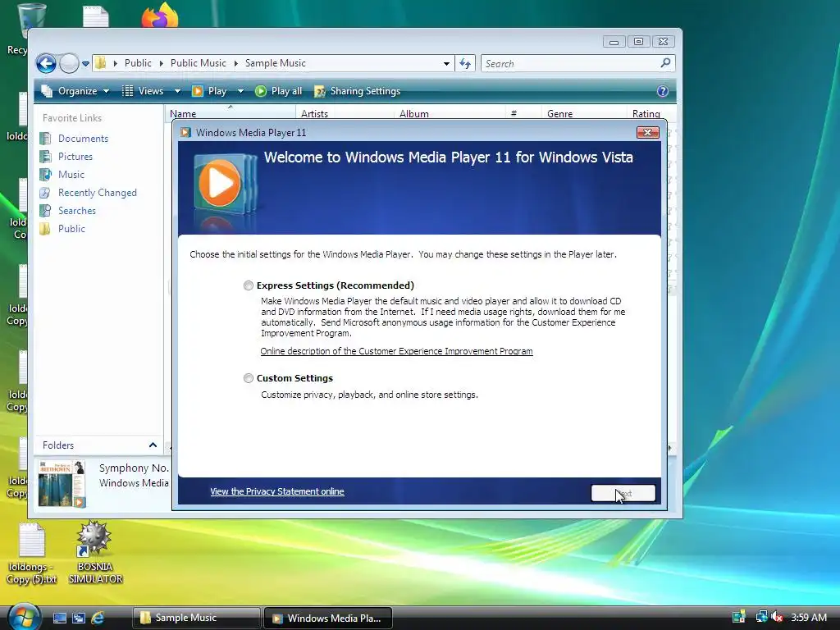
Task: Open Documents in Favorite Links
Action: click(x=83, y=138)
